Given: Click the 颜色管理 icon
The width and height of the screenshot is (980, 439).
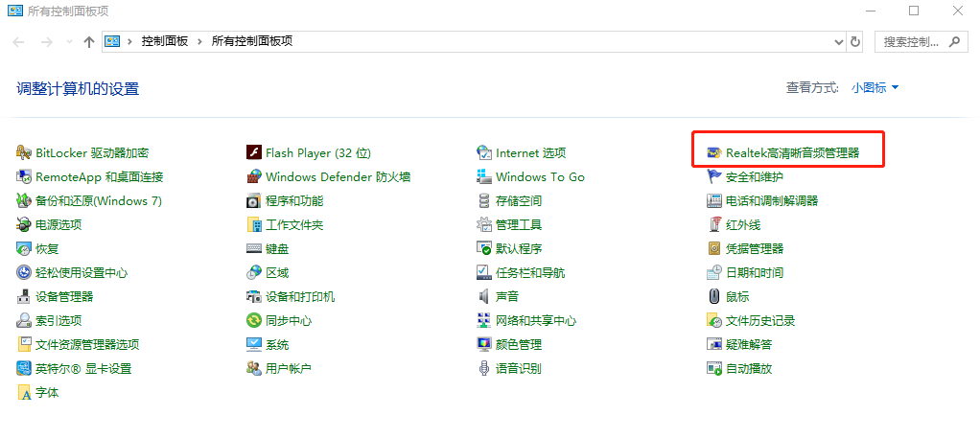Looking at the screenshot, I should [483, 345].
